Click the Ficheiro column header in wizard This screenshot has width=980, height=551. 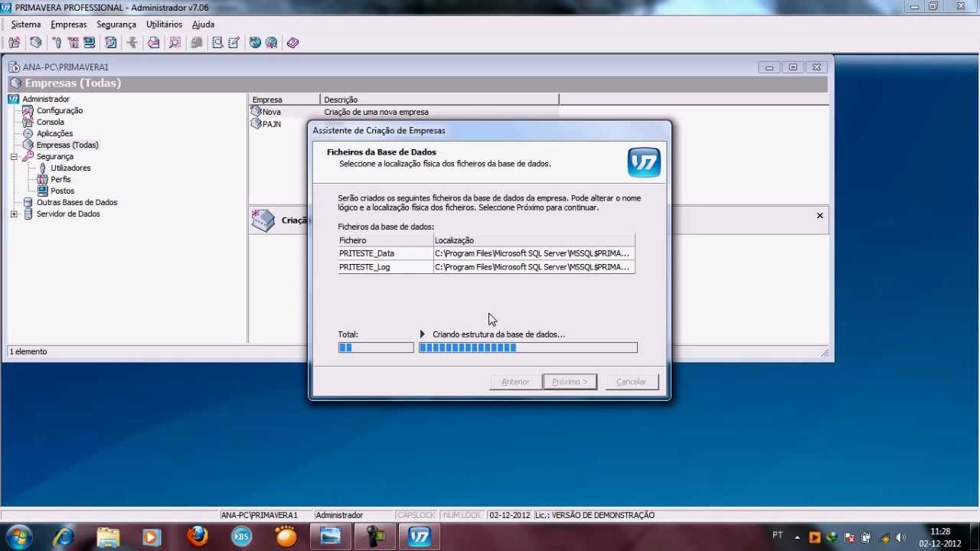click(386, 240)
